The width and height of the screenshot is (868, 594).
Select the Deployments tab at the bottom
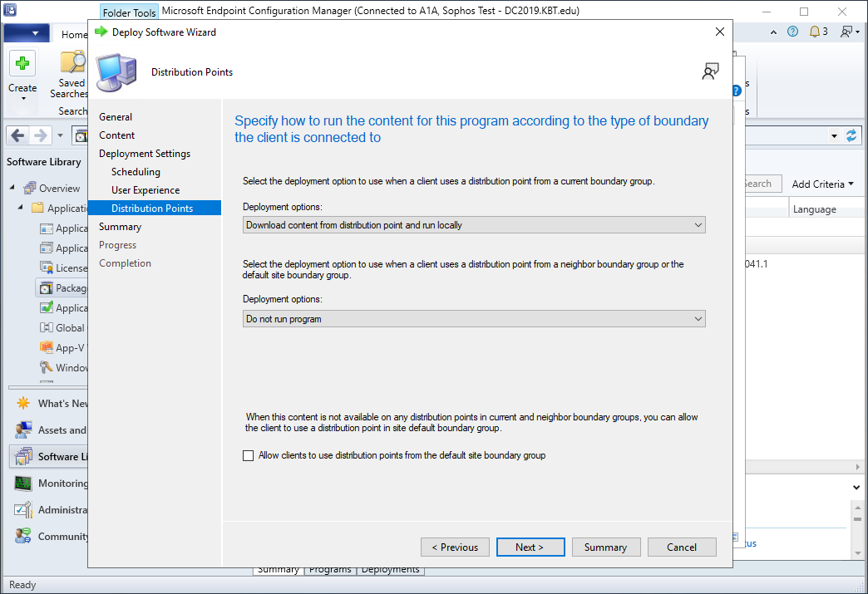(x=391, y=570)
